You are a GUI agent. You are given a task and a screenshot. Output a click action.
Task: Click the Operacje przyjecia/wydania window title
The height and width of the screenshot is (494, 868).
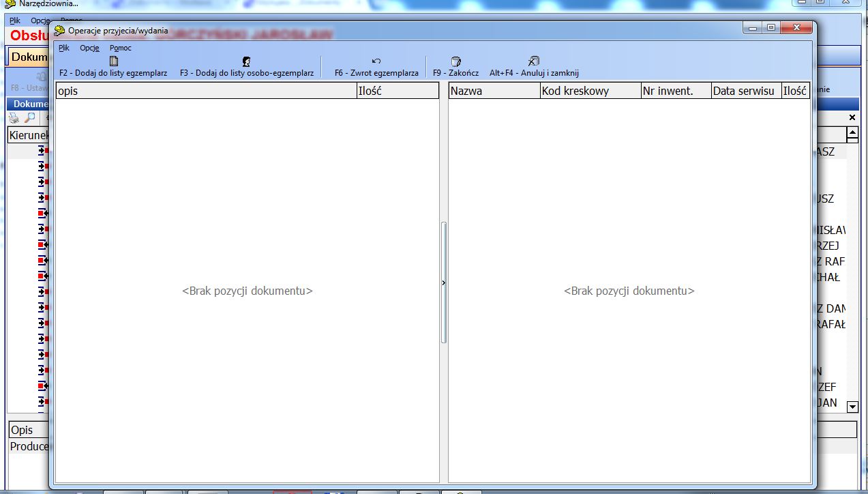[x=118, y=31]
